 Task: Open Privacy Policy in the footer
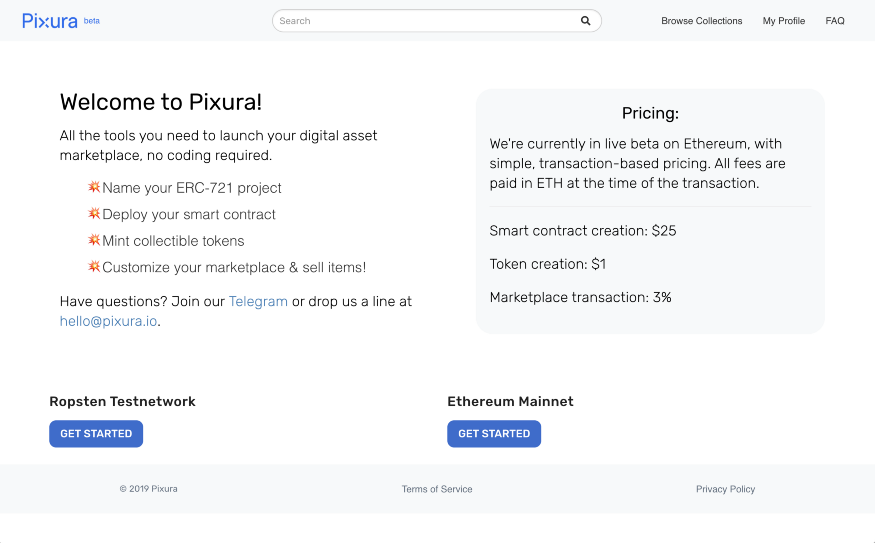click(x=725, y=489)
